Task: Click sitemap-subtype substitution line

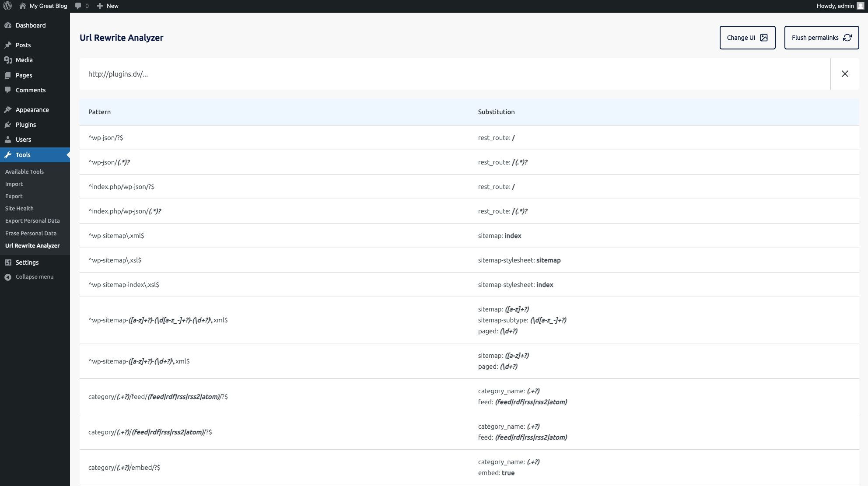Action: coord(522,320)
